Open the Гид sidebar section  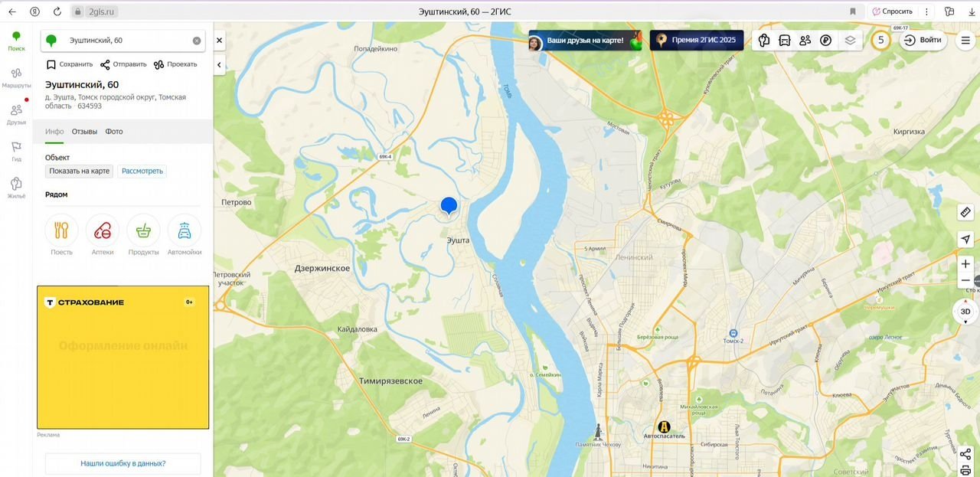(x=16, y=151)
